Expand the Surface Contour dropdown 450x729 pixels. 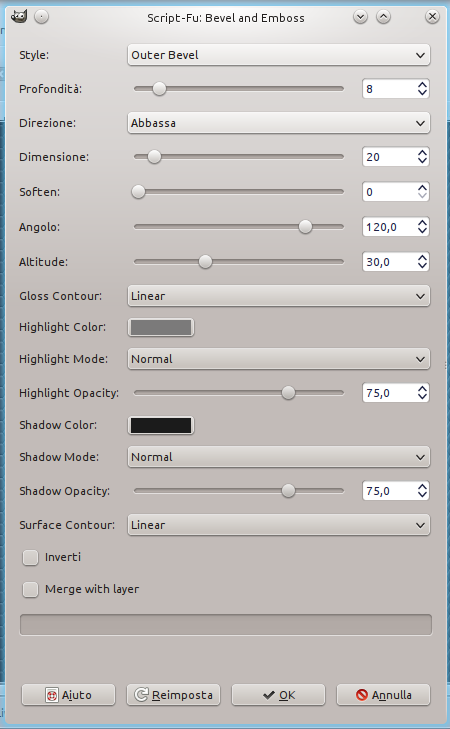point(278,525)
